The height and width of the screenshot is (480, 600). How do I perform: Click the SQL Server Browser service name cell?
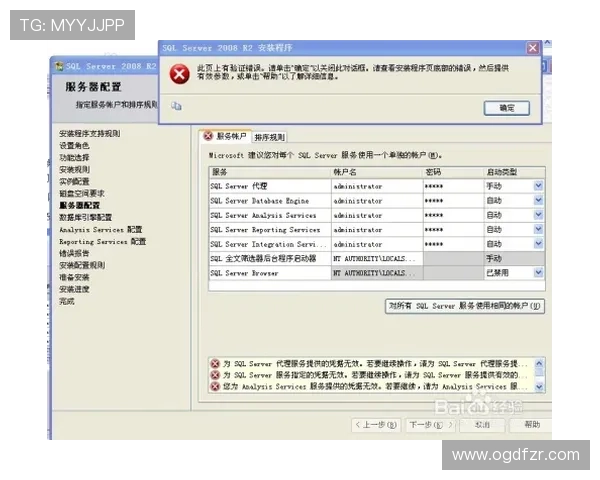270,273
